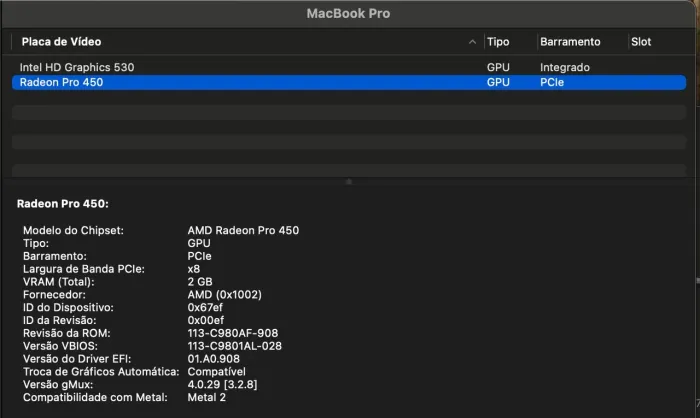Click the 01.A0.908 EFI driver version
The image size is (700, 418).
tap(213, 359)
